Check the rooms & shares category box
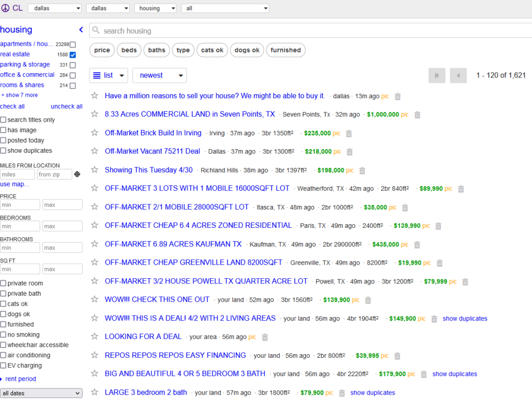 (x=73, y=86)
